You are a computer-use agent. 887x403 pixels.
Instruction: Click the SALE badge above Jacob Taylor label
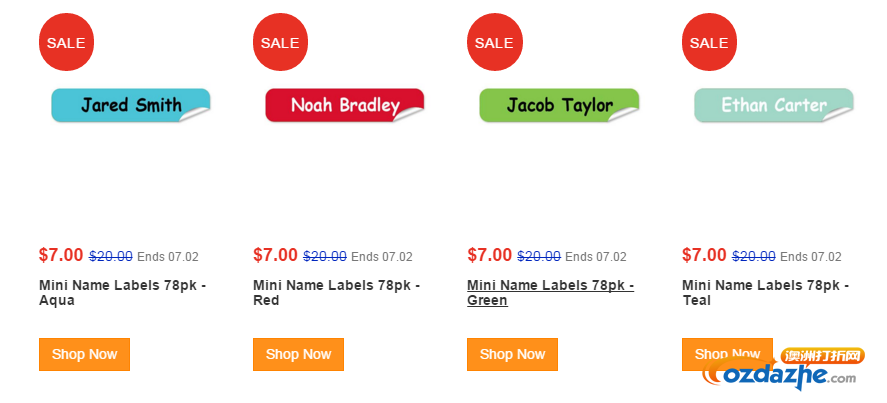coord(495,42)
